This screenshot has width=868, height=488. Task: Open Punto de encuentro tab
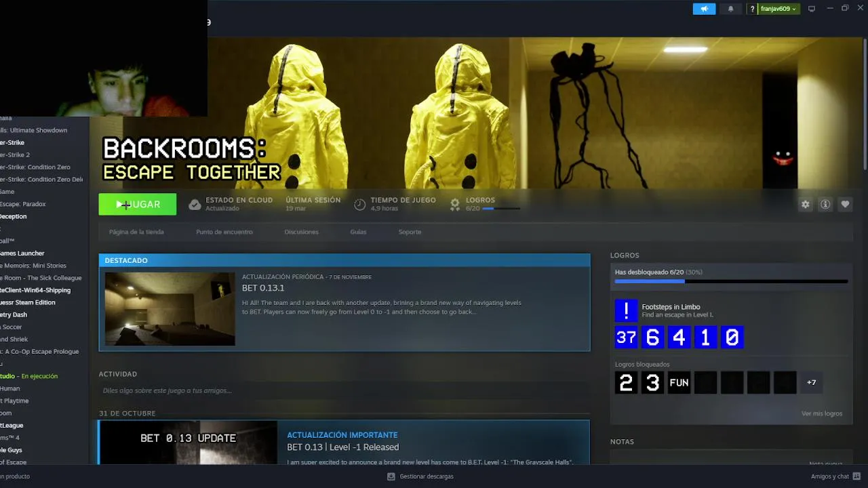point(224,232)
